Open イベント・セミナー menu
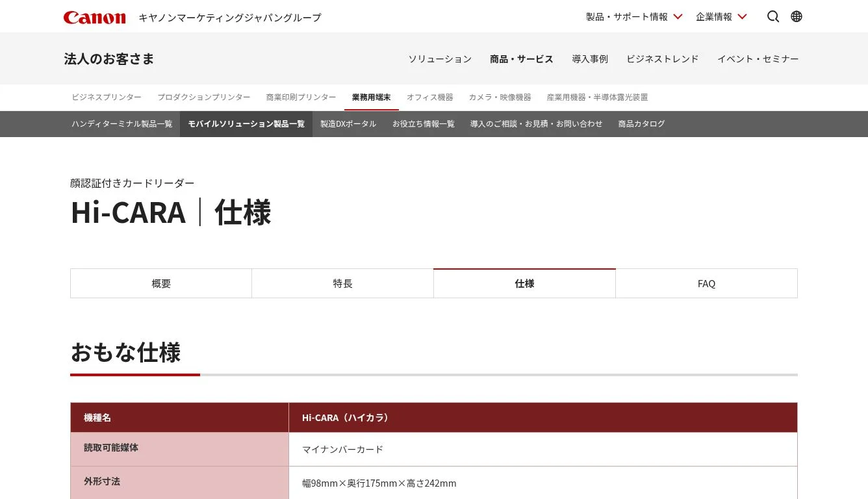 click(x=758, y=58)
